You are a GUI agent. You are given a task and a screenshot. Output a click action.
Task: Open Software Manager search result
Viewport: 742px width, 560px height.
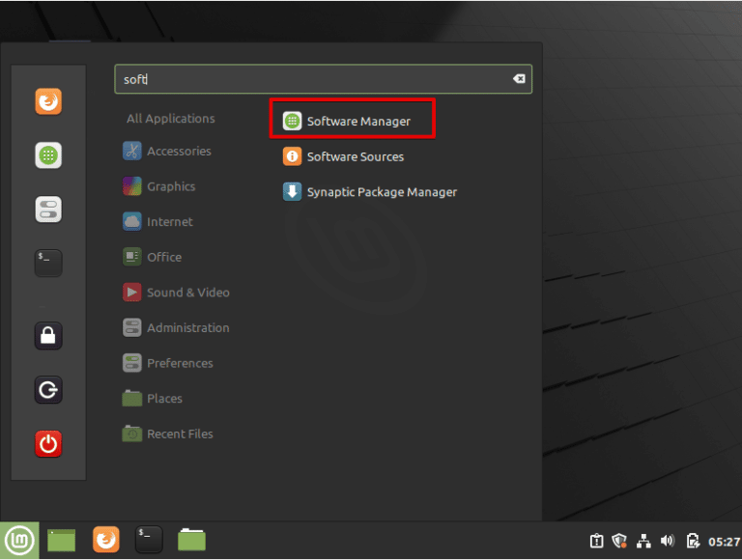[x=353, y=121]
